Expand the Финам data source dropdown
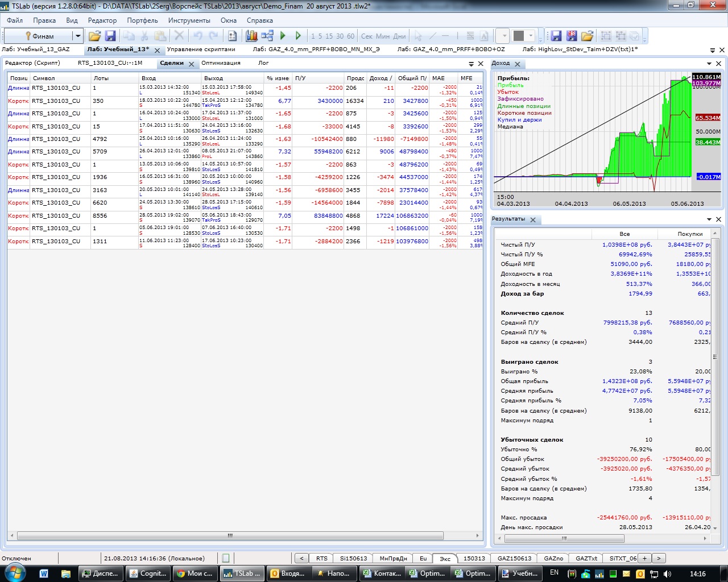The width and height of the screenshot is (728, 582). 78,36
